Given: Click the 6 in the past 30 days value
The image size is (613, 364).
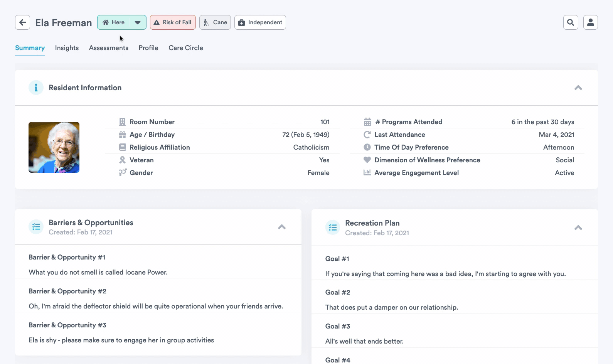Looking at the screenshot, I should point(543,122).
